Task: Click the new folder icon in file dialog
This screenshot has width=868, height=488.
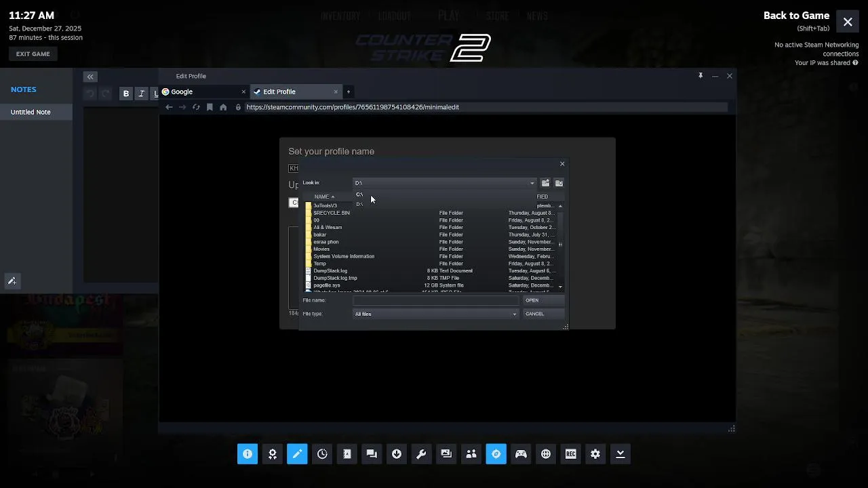Action: coord(559,183)
